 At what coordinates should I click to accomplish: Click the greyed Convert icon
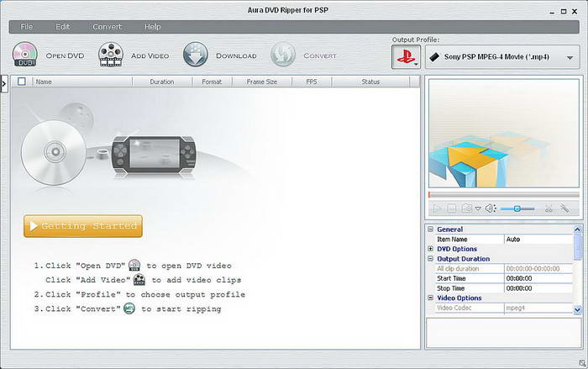pyautogui.click(x=283, y=55)
